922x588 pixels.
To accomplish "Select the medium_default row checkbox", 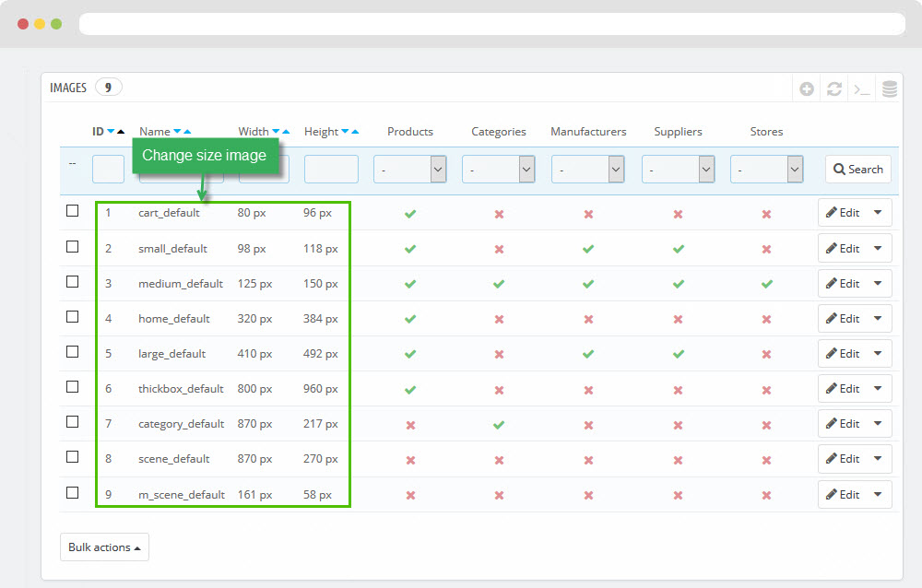I will (72, 282).
